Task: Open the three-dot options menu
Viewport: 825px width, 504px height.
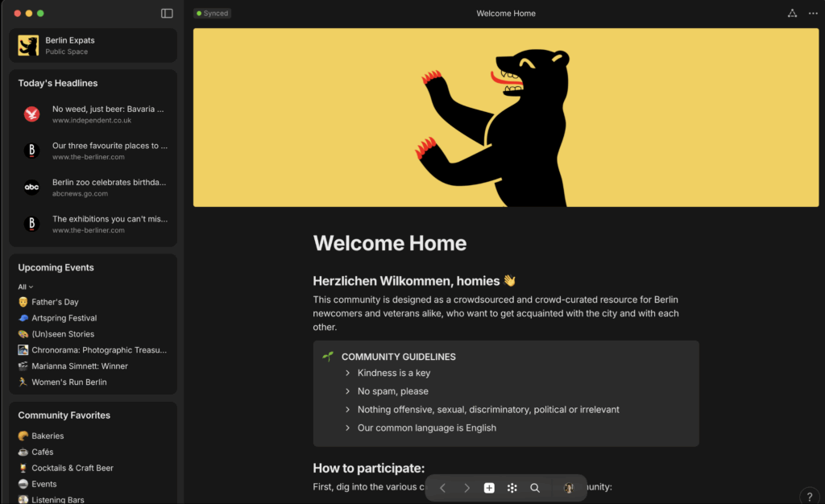Action: tap(813, 14)
